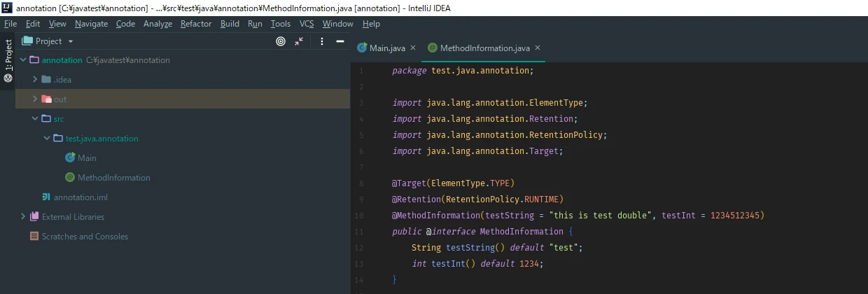Click the IntelliJ IDEA title bar logo
This screenshot has width=868, height=294.
pos(8,8)
